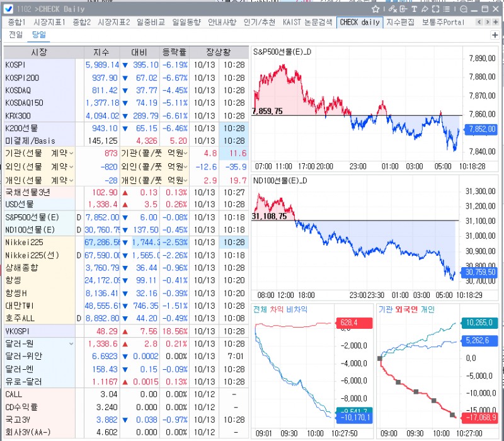Open the 개인(콜/풋 억원 dropdown
This screenshot has height=441, width=504.
(x=185, y=180)
